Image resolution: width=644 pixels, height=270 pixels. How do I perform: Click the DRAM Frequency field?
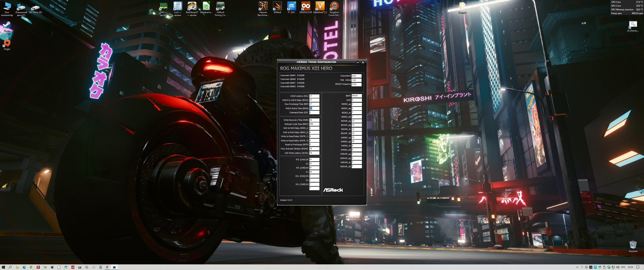(356, 84)
